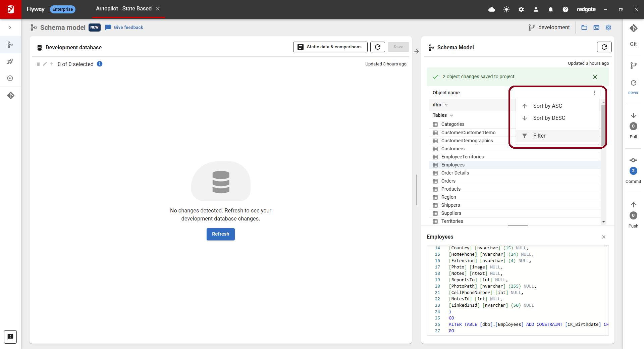Screen dimensions: 644x349
Task: Open the Commit panel icon
Action: pos(633,160)
